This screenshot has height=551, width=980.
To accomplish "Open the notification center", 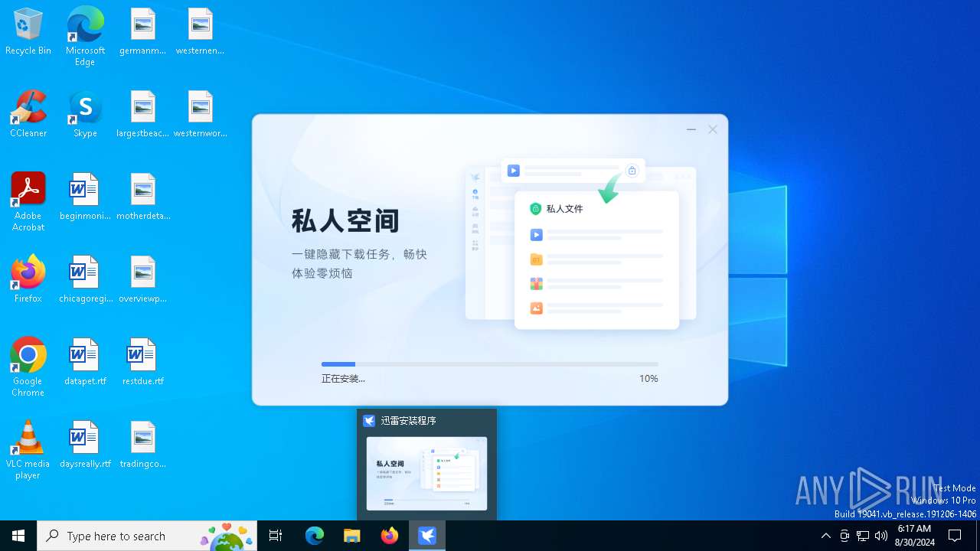I will click(x=955, y=536).
